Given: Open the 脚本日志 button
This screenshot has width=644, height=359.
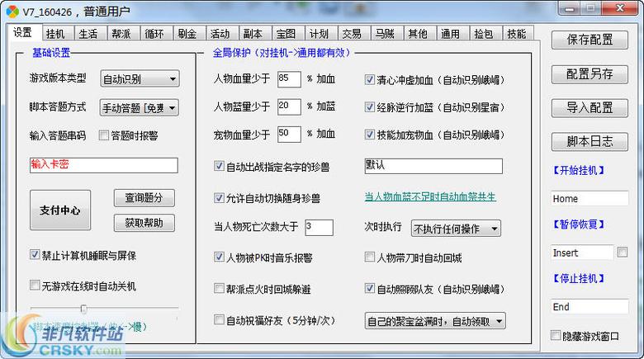Looking at the screenshot, I should [590, 141].
